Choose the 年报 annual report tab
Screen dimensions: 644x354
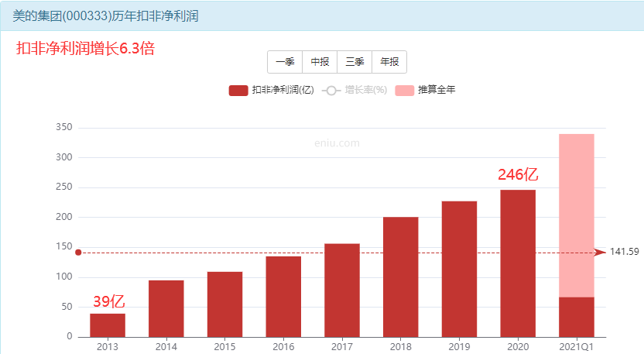(x=389, y=62)
